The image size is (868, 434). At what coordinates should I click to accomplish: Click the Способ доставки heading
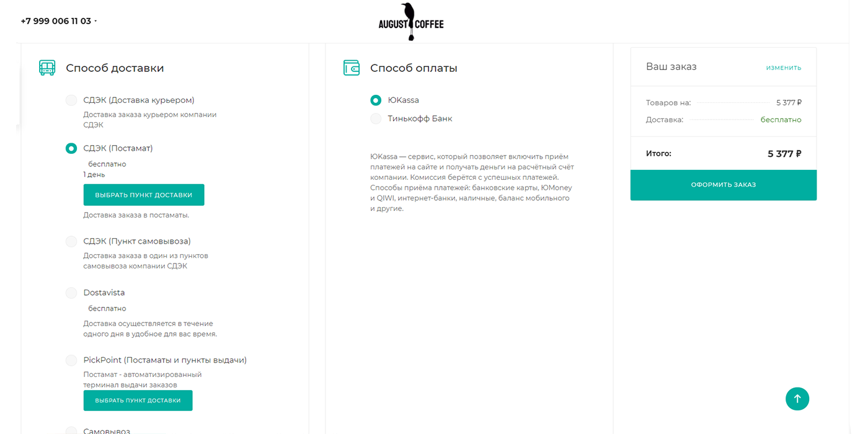tap(115, 68)
